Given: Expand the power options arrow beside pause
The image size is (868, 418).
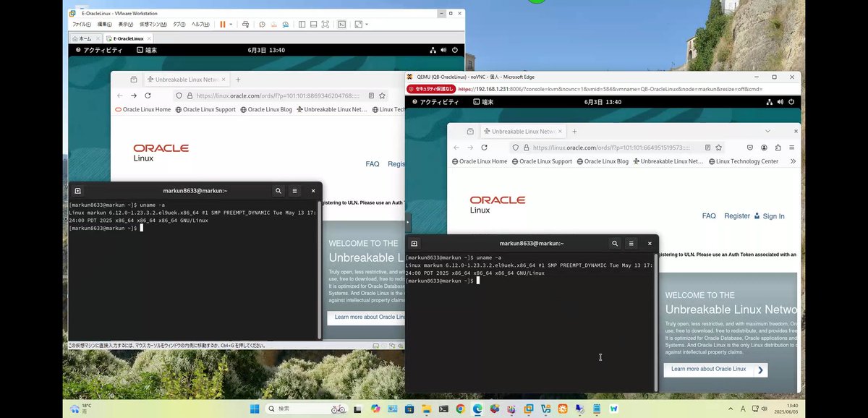Looking at the screenshot, I should coord(231,25).
